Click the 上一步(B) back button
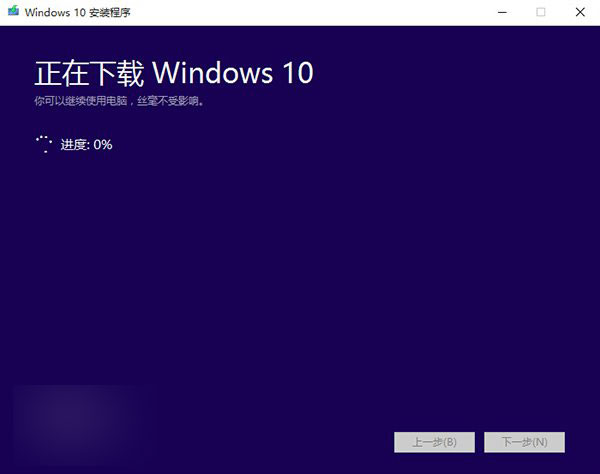 point(434,442)
